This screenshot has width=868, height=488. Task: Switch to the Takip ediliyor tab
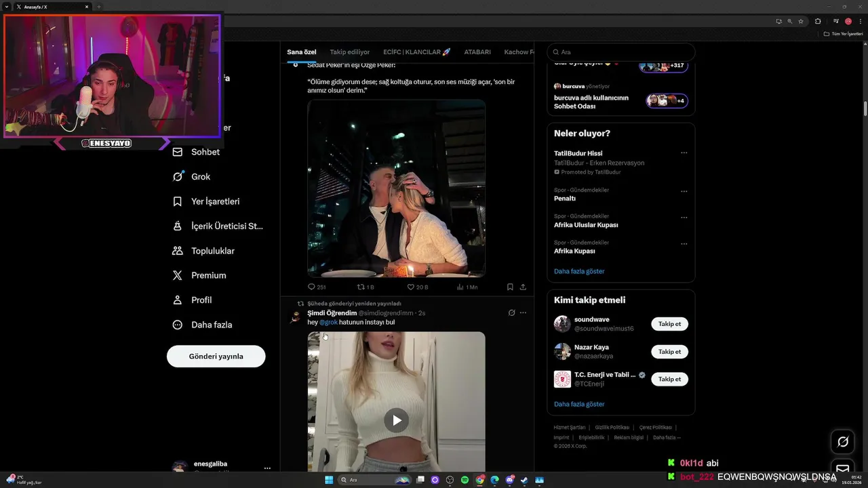pos(350,52)
